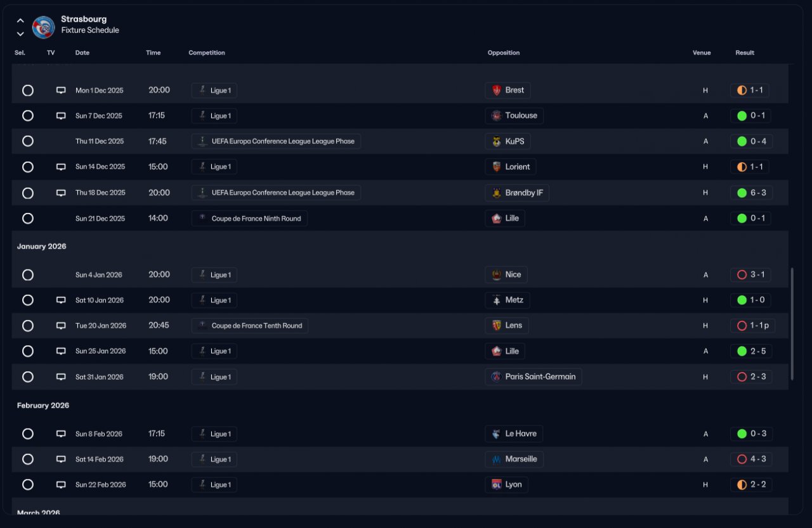Click the KuPS club badge icon

click(x=497, y=141)
